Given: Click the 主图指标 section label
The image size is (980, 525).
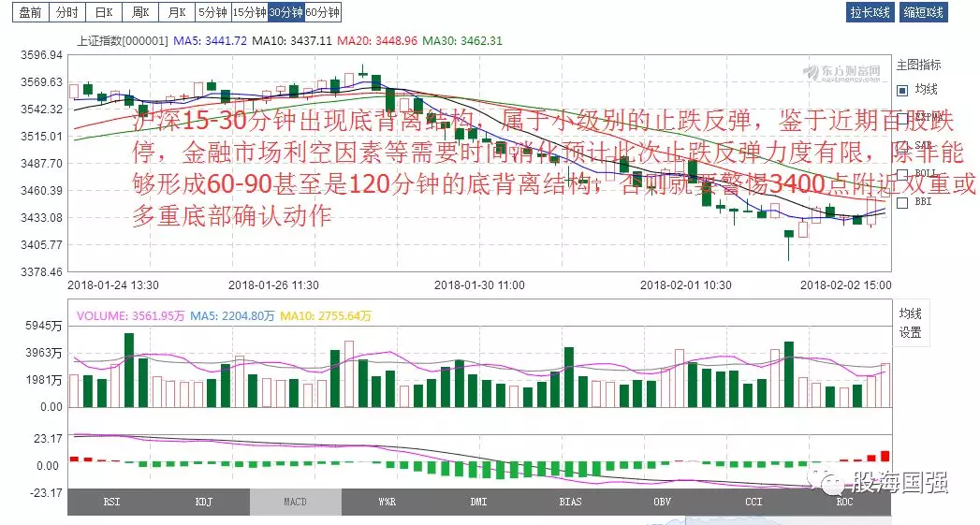Looking at the screenshot, I should tap(919, 65).
